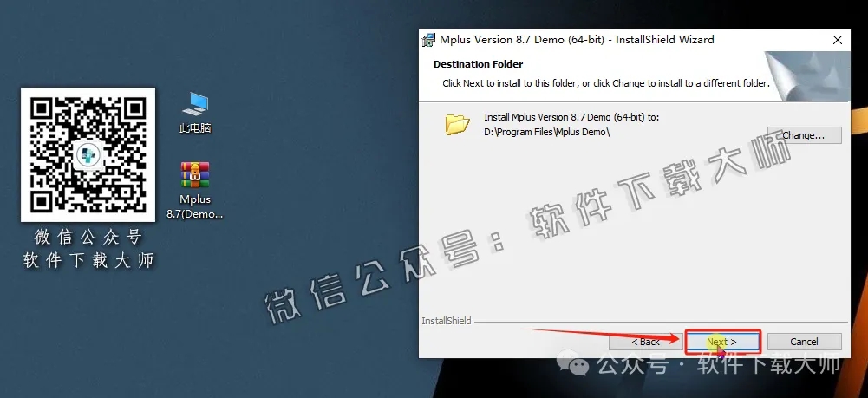Go back with the Back button
868x398 pixels.
click(x=645, y=342)
